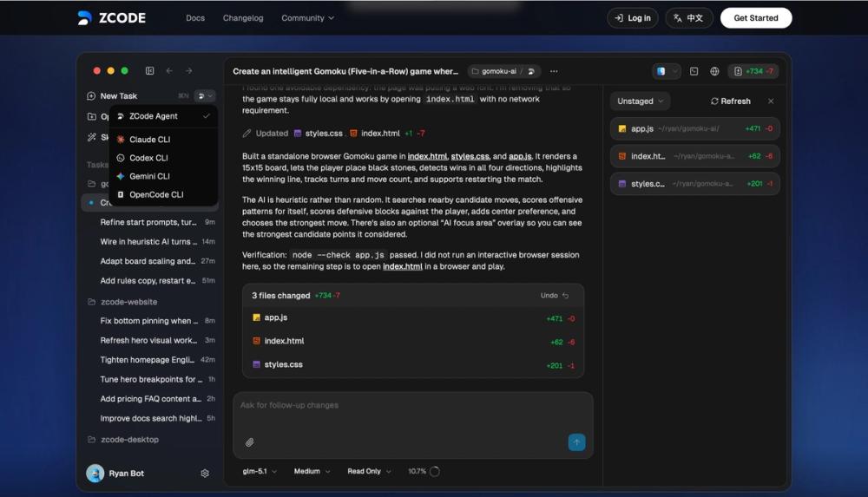Image resolution: width=868 pixels, height=497 pixels.
Task: Open the Unstaged filter dropdown
Action: [x=640, y=101]
